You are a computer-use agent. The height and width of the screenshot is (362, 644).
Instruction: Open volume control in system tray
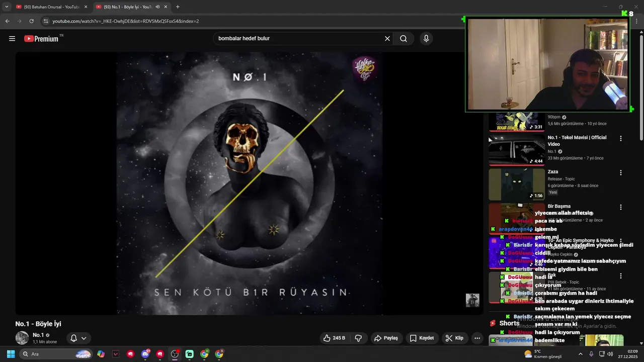610,354
